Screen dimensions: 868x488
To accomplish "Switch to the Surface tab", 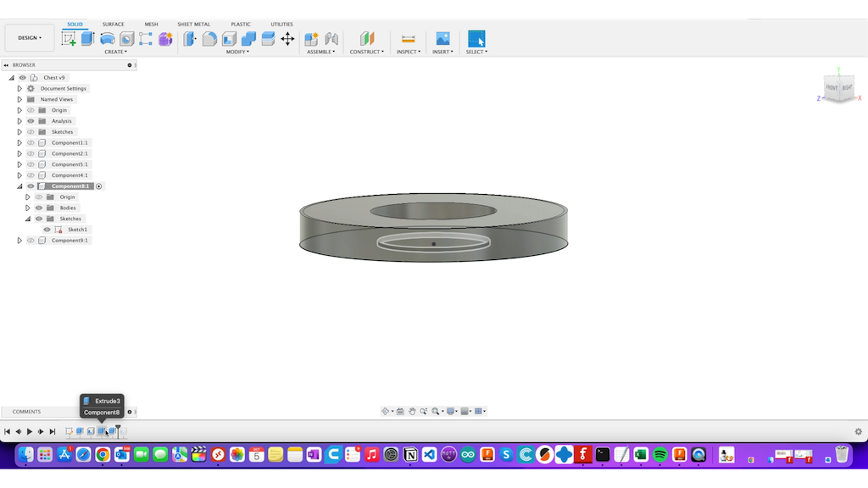I will click(113, 25).
